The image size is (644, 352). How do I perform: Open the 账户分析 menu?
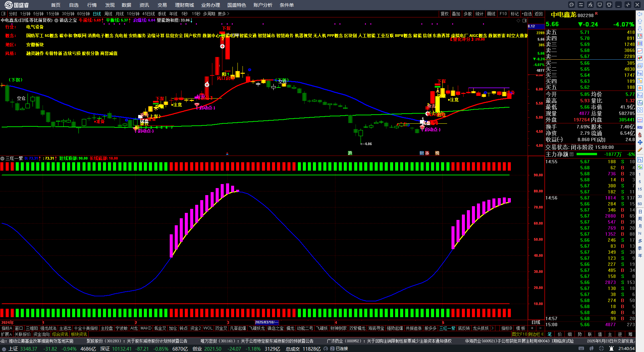pos(263,5)
